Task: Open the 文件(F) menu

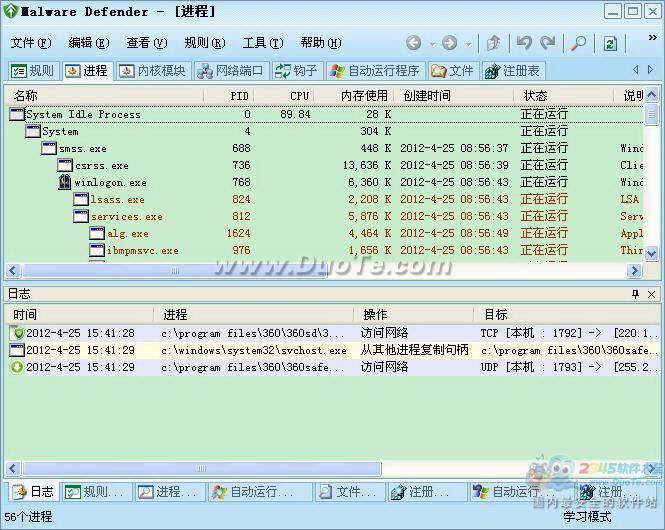Action: [31, 43]
